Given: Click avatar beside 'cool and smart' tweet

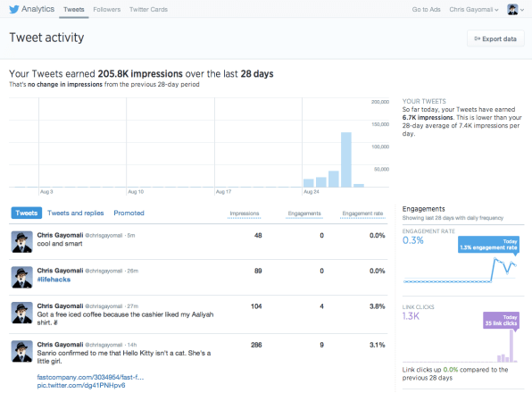Looking at the screenshot, I should point(22,242).
